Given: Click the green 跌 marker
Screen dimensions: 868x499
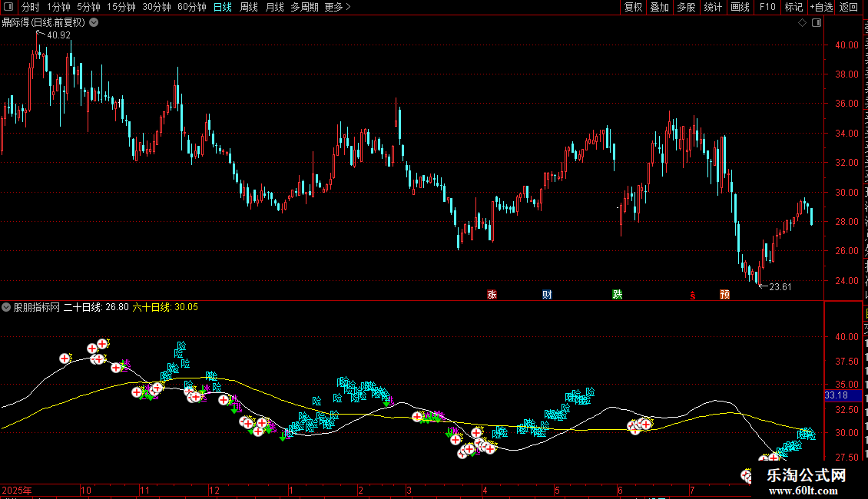Looking at the screenshot, I should (618, 294).
